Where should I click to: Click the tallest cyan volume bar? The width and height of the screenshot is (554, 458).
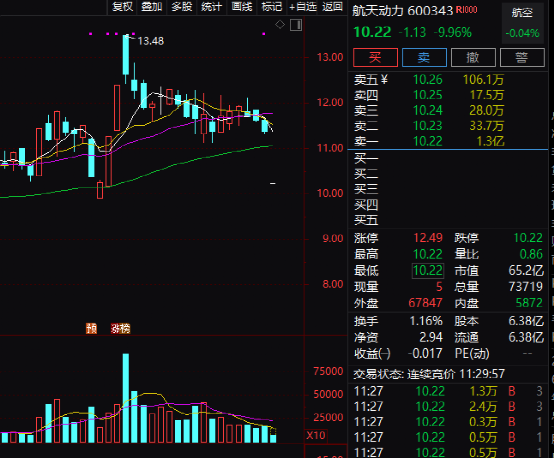click(x=126, y=398)
